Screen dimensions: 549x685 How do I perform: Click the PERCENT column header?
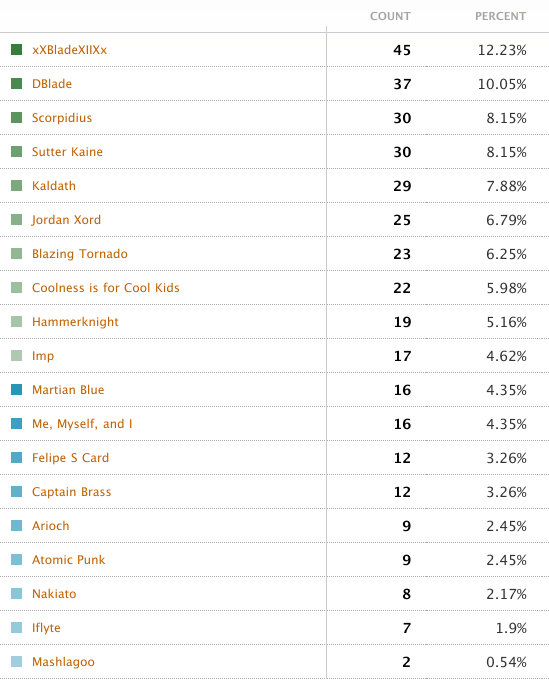click(501, 17)
